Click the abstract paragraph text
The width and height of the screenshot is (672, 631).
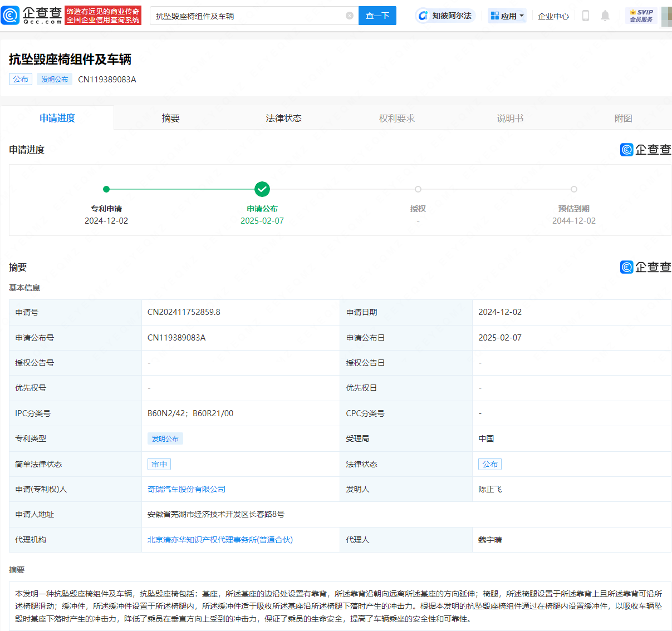(339, 607)
